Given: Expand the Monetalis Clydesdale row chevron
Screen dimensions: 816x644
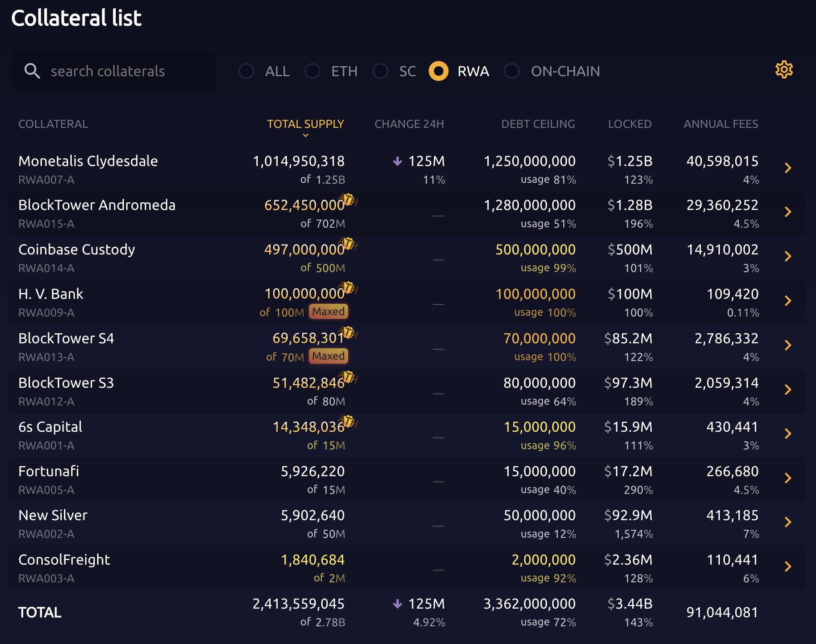Looking at the screenshot, I should point(788,168).
